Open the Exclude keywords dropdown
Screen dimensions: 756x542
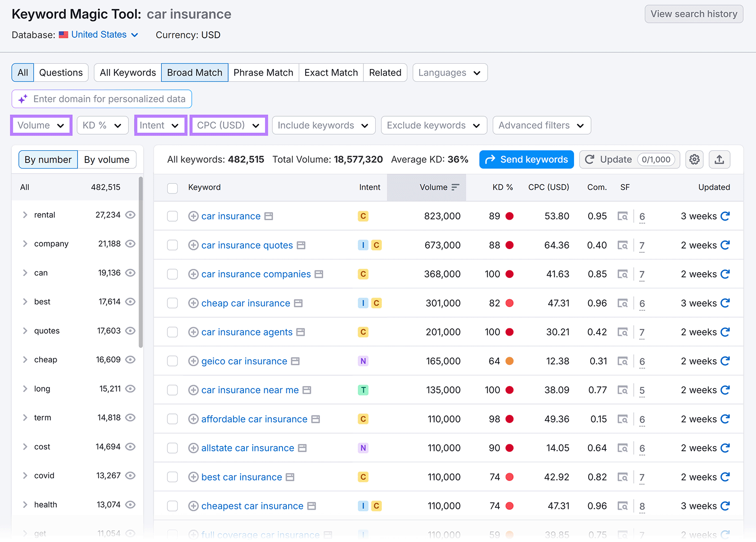coord(434,125)
